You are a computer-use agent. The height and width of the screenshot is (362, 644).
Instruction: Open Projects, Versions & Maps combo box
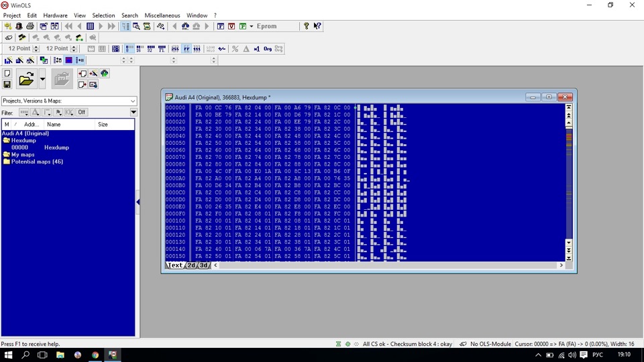[69, 101]
